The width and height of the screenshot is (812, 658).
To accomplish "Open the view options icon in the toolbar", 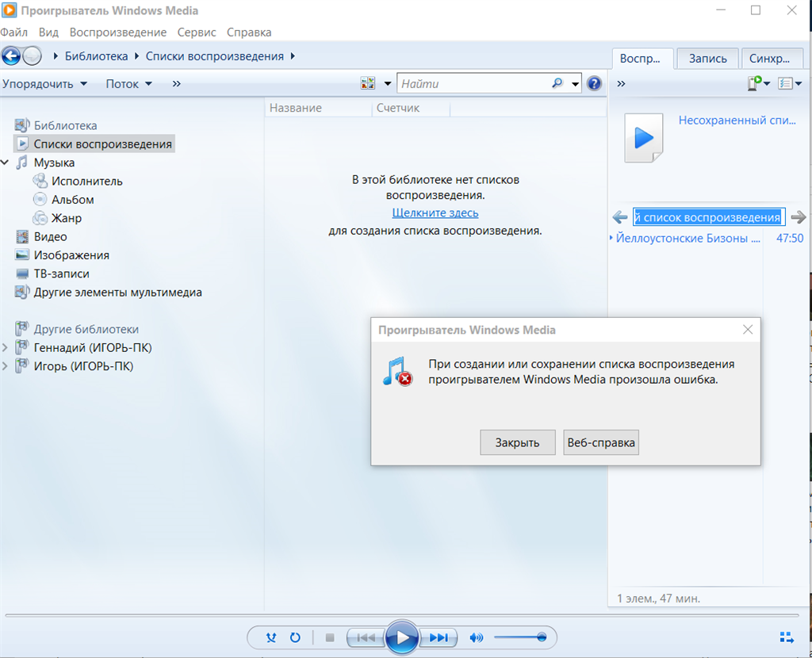I will (x=368, y=83).
